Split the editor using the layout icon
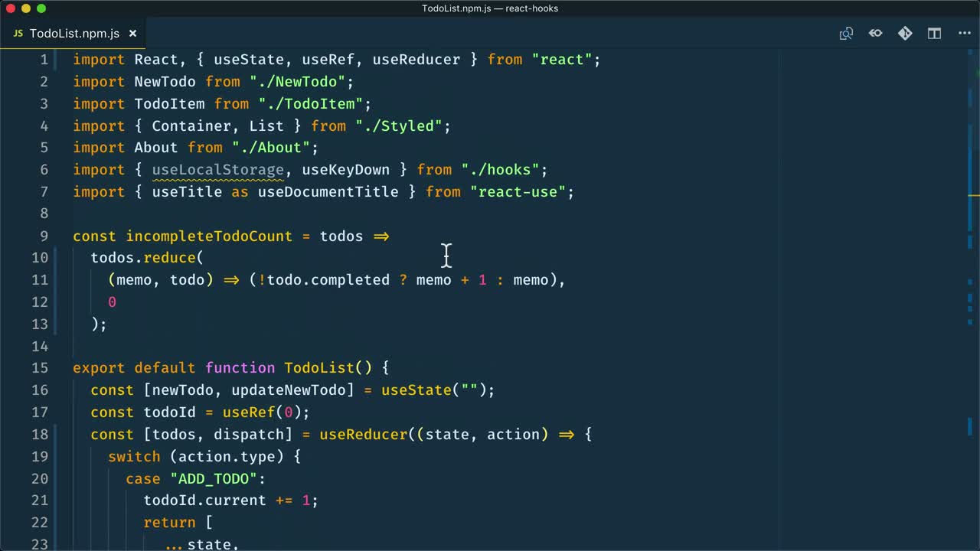The image size is (980, 551). [x=934, y=34]
